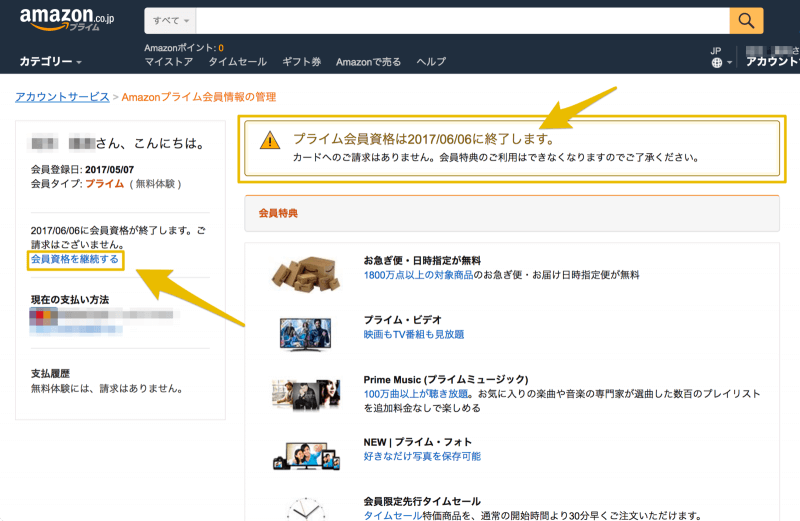Click the Prime Music (プライムミュージック) heading
Viewport: 800px width, 521px height.
tap(446, 380)
